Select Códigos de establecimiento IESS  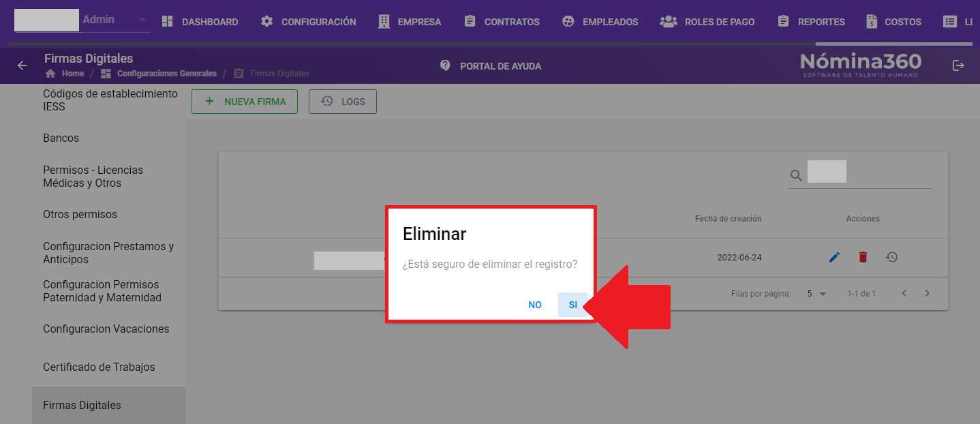[x=110, y=100]
